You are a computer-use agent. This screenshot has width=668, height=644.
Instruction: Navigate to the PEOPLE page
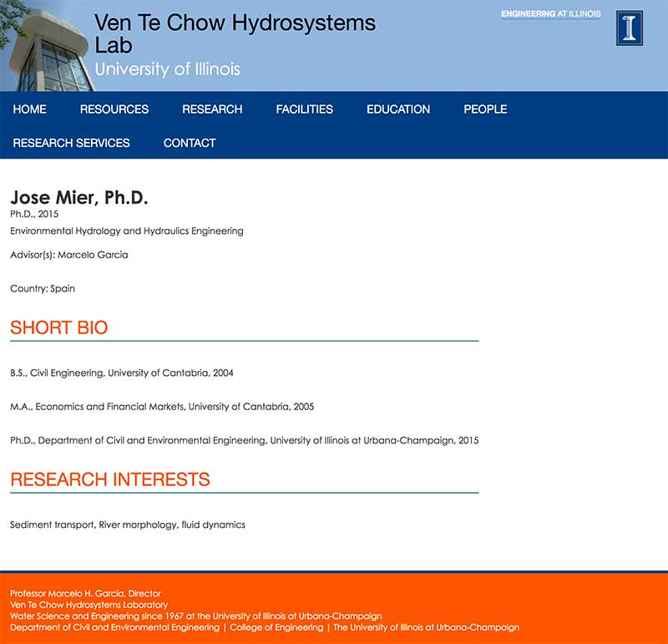(485, 109)
